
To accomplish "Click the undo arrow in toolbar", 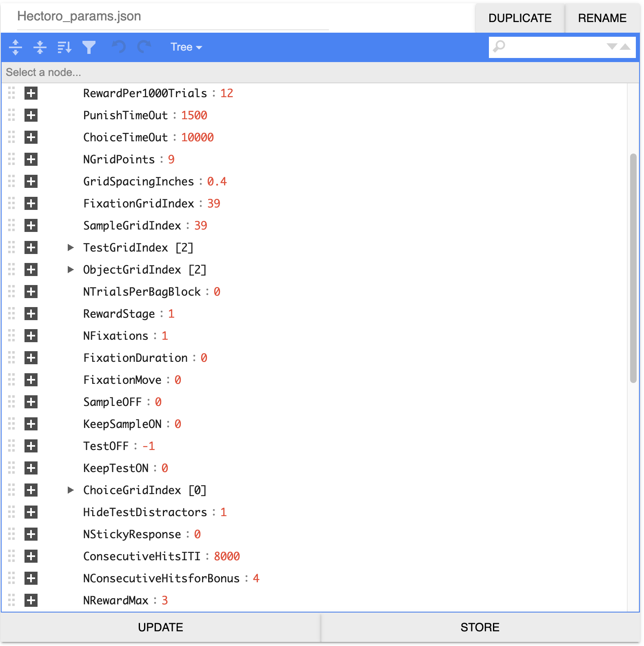I will [119, 47].
